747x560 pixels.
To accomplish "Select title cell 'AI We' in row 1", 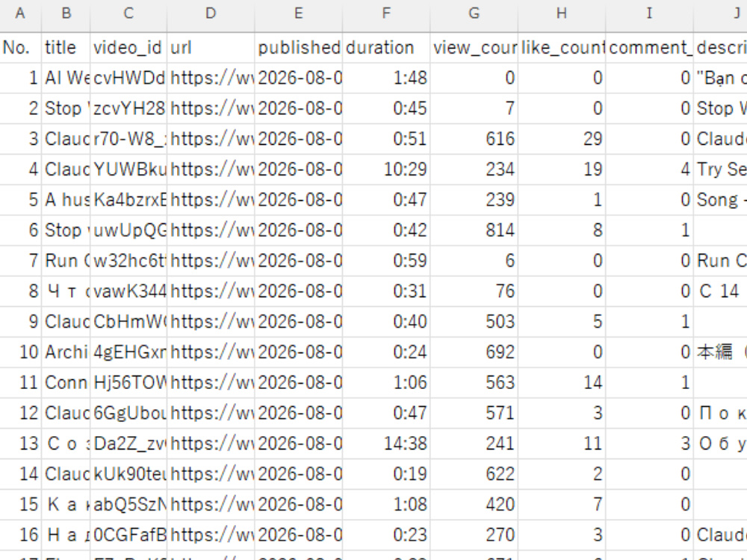I will click(x=66, y=78).
